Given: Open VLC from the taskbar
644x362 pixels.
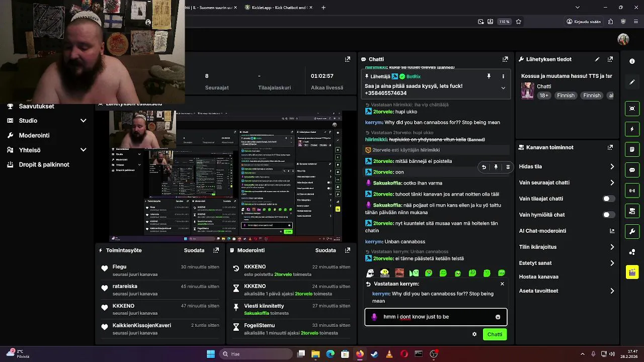Looking at the screenshot, I should pos(389,354).
